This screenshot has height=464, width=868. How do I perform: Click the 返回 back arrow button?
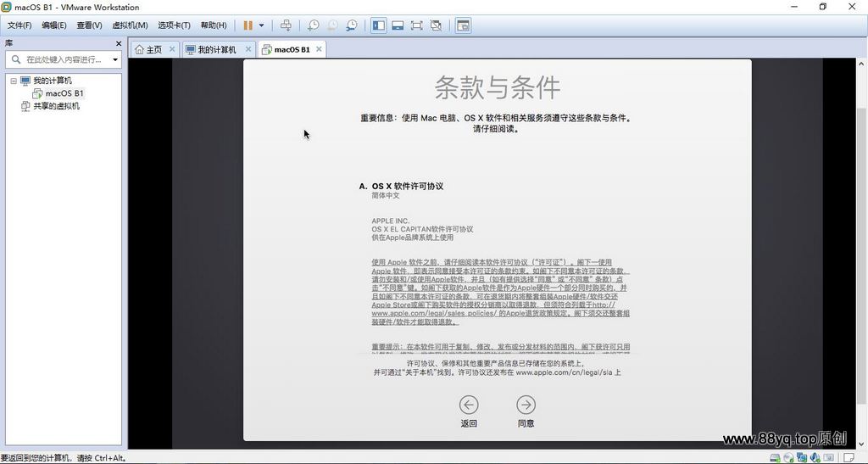[x=469, y=405]
